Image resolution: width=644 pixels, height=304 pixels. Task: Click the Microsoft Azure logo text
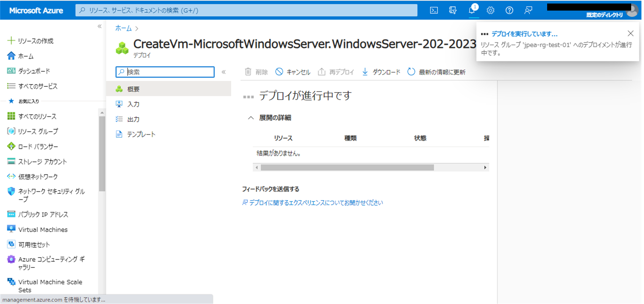click(36, 10)
